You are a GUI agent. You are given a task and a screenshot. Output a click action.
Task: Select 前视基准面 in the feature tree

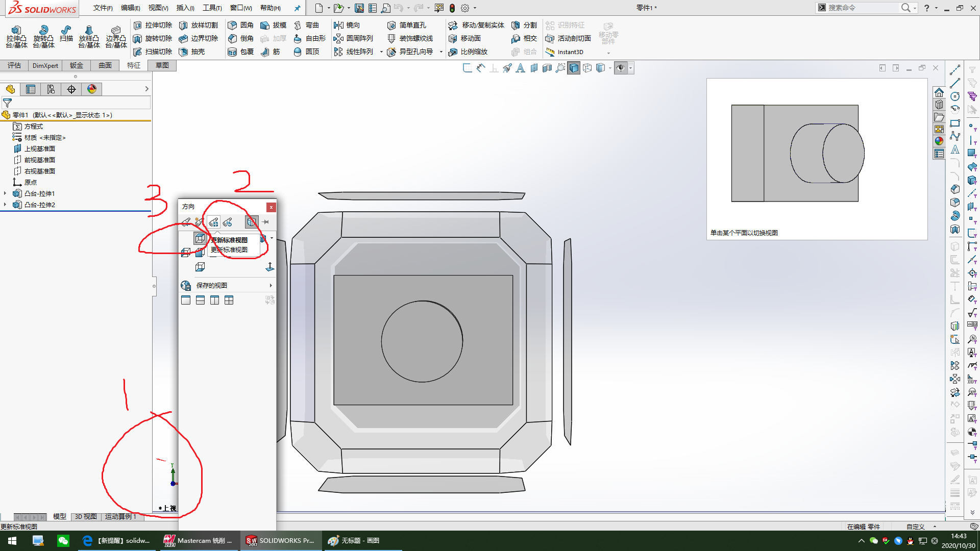39,160
